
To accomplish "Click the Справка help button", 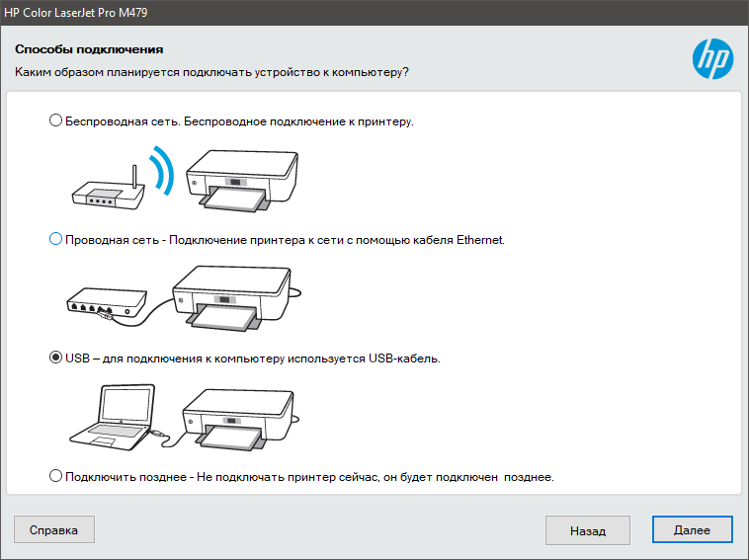I will [54, 529].
